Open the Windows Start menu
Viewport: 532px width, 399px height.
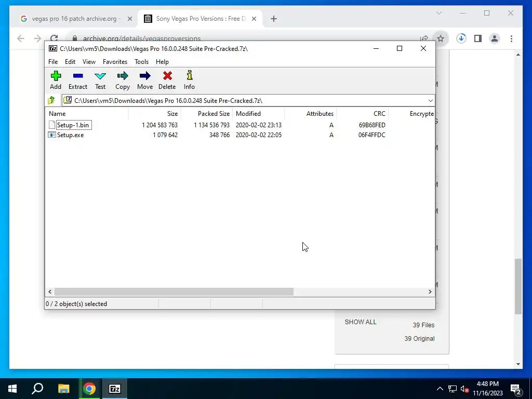click(12, 389)
